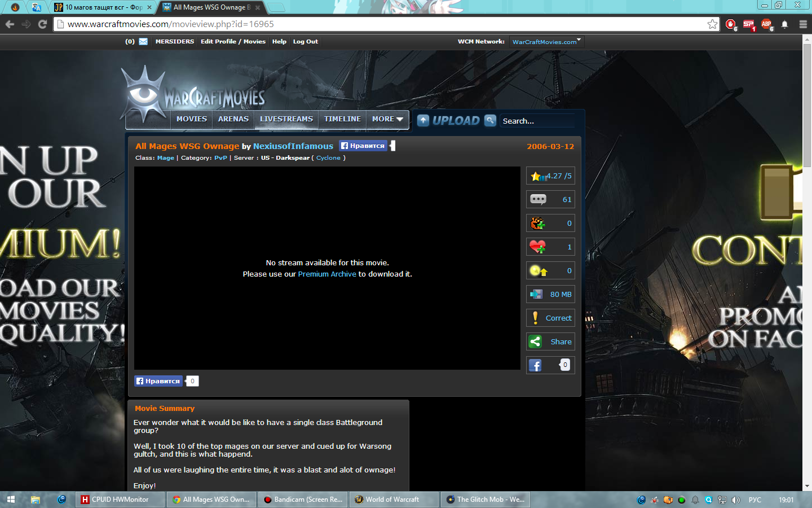Click the yellow exclamation Correct icon
The height and width of the screenshot is (508, 812).
[535, 318]
